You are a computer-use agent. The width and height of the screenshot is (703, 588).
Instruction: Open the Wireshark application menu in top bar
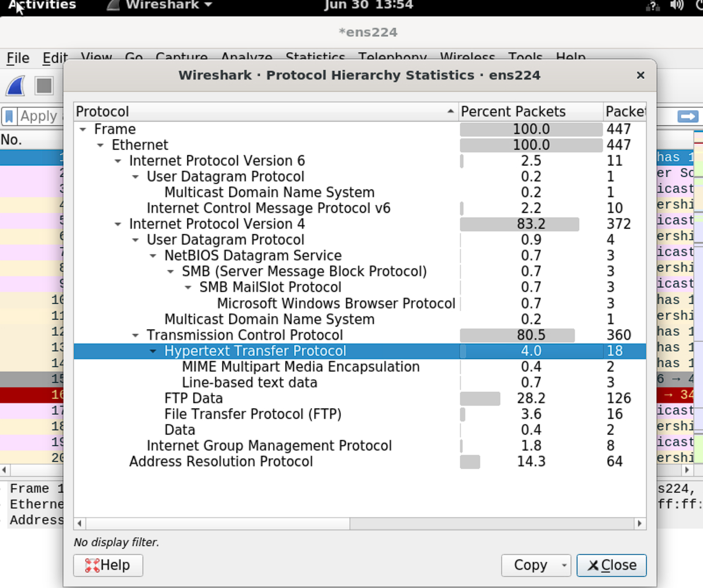160,5
